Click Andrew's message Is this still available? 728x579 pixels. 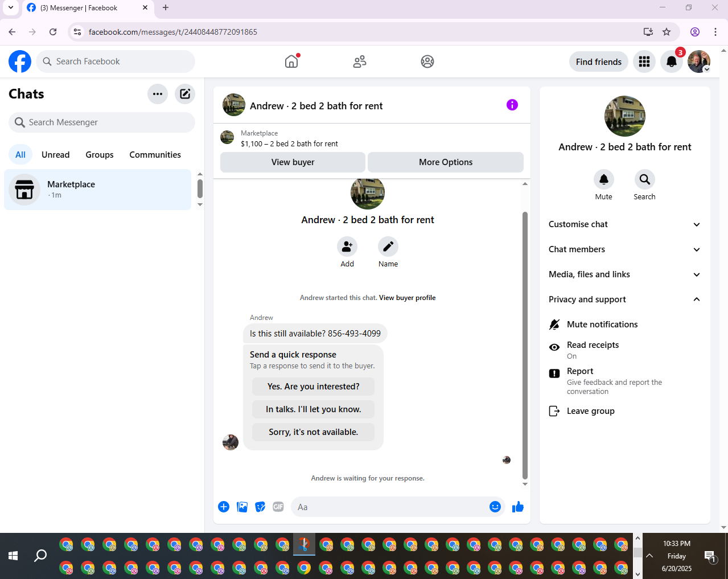[x=315, y=334]
